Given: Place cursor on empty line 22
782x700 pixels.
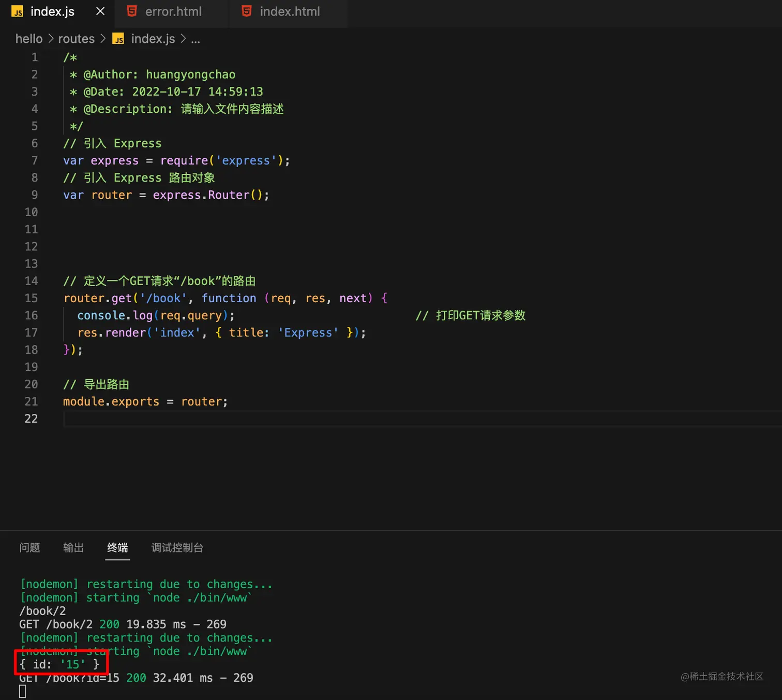Looking at the screenshot, I should (422, 419).
